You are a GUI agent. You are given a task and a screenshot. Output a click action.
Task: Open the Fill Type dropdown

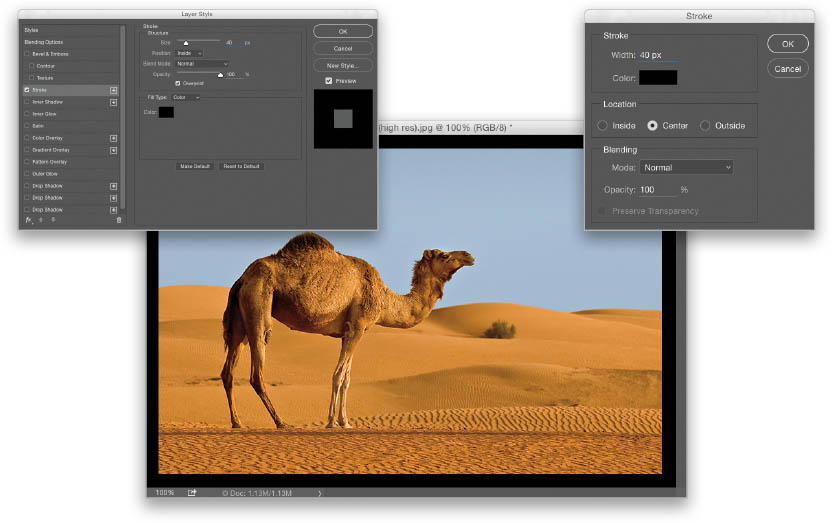[x=186, y=97]
